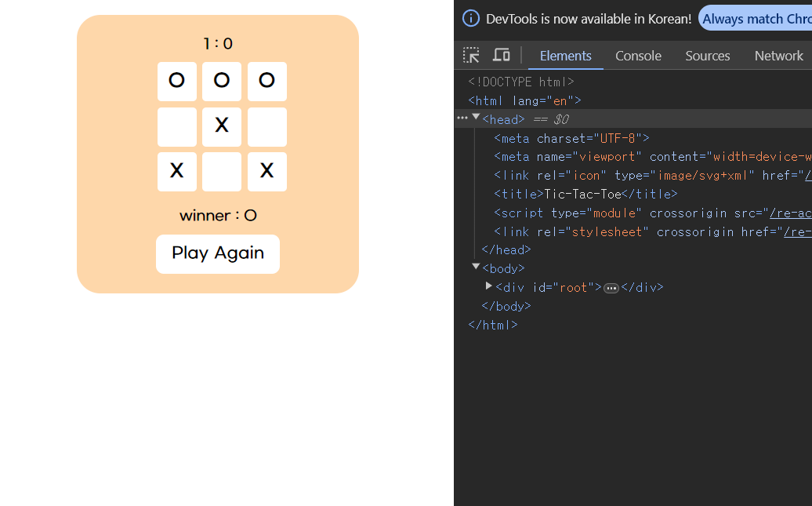Click the empty middle-left board tile
Screen dimensions: 812x506
176,126
